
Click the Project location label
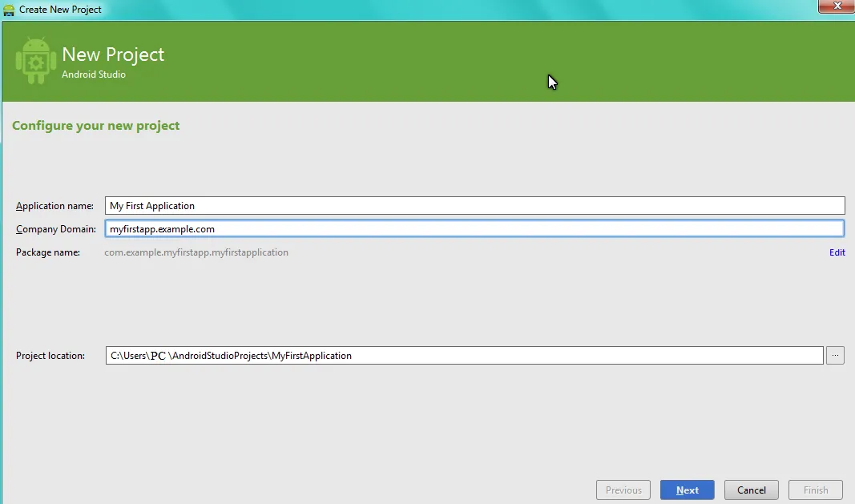[50, 356]
